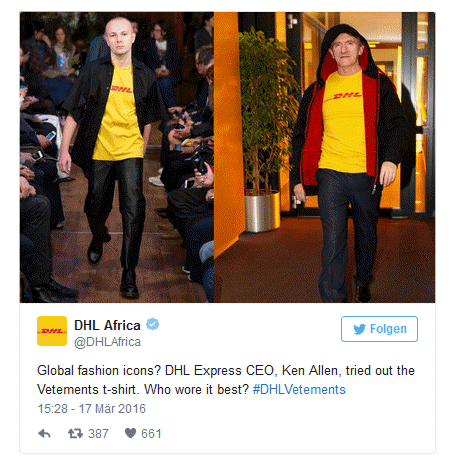Screen dimensions: 465x465
Task: Open the @DHLAfrica handle link
Action: [107, 342]
